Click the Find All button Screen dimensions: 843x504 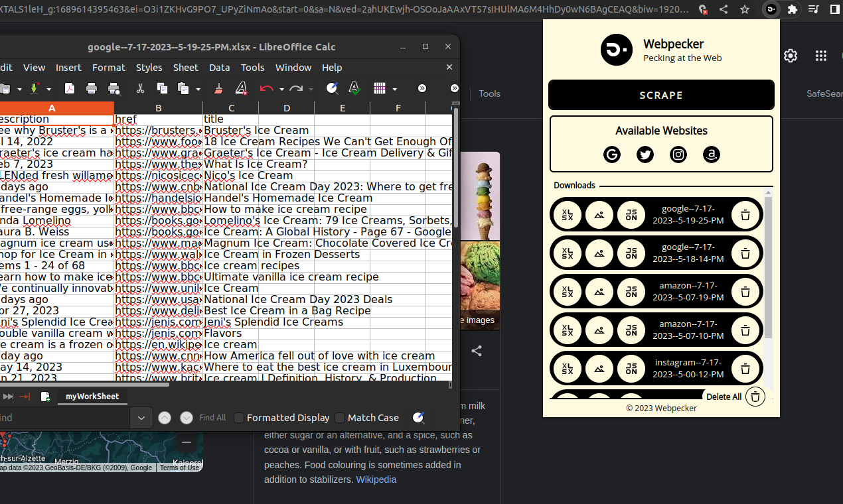212,418
